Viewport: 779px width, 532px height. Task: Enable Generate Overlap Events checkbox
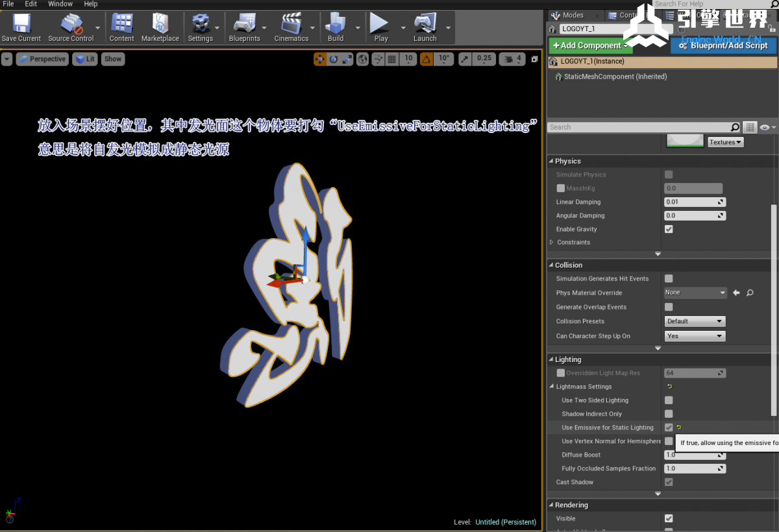click(669, 307)
